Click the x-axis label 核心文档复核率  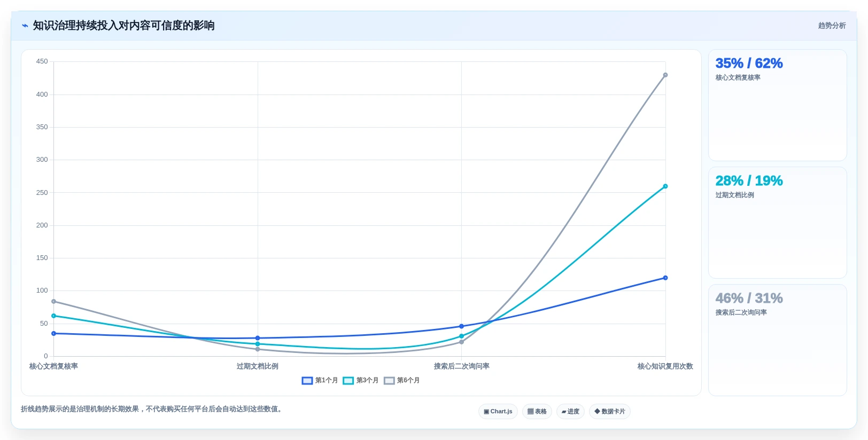(x=53, y=366)
